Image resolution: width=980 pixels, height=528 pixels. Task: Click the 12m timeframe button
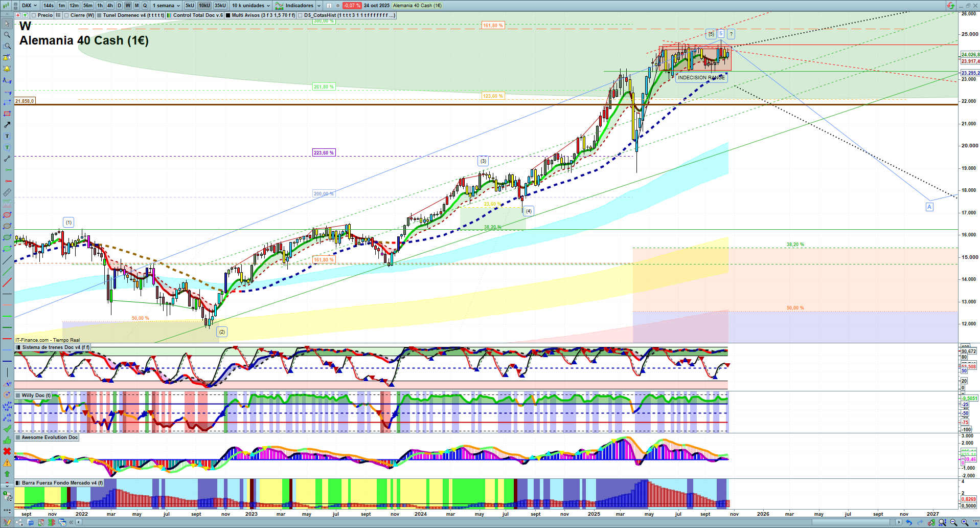tap(74, 6)
